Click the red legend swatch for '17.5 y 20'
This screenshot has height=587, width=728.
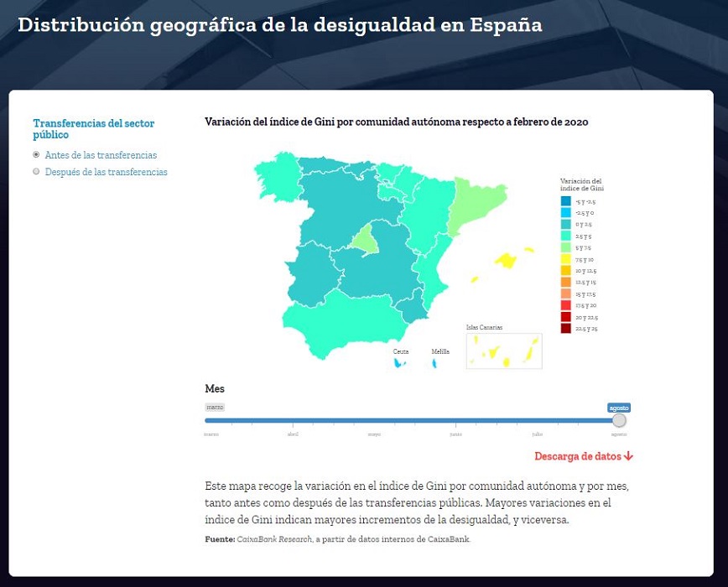coord(565,305)
